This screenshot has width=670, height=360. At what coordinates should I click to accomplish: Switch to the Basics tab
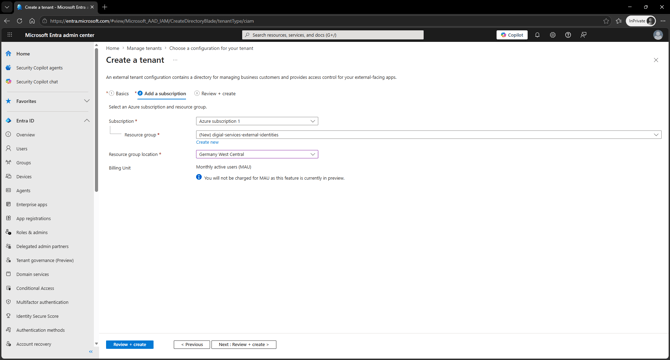tap(119, 94)
